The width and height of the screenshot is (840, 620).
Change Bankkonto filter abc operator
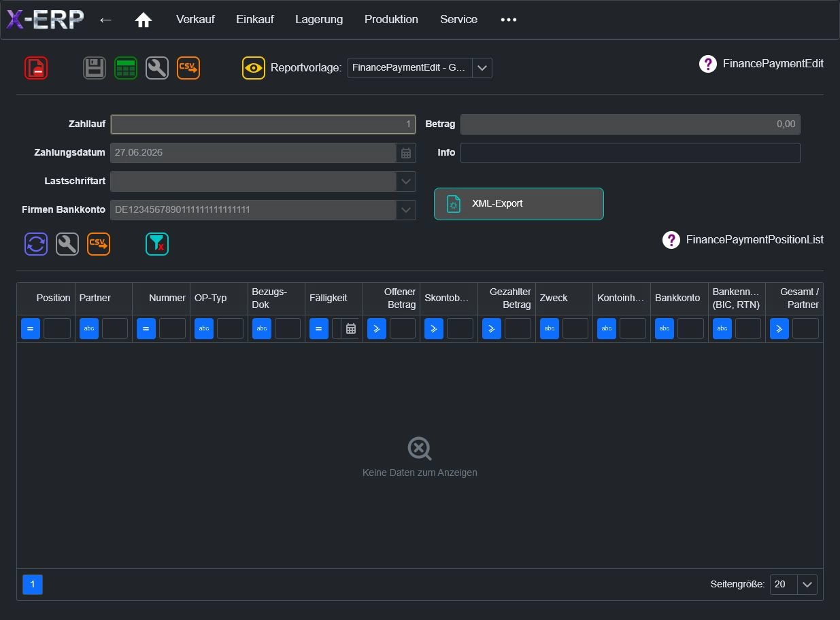(x=665, y=328)
